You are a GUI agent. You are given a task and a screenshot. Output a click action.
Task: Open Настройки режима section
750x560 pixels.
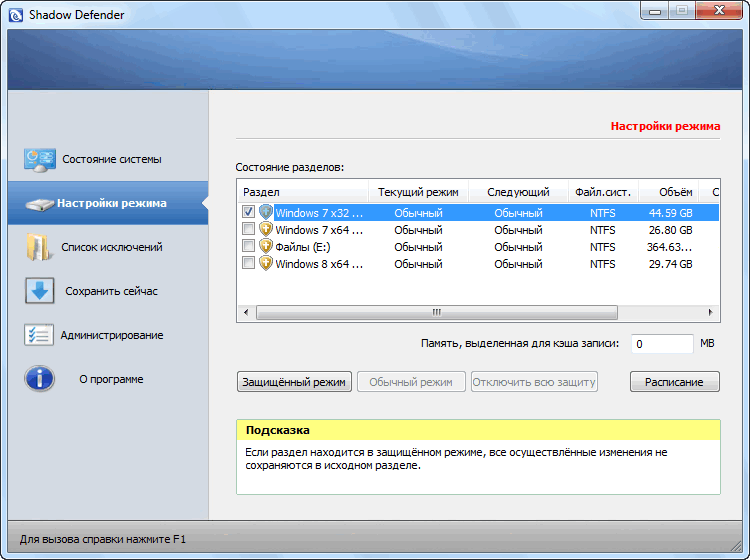pos(108,203)
